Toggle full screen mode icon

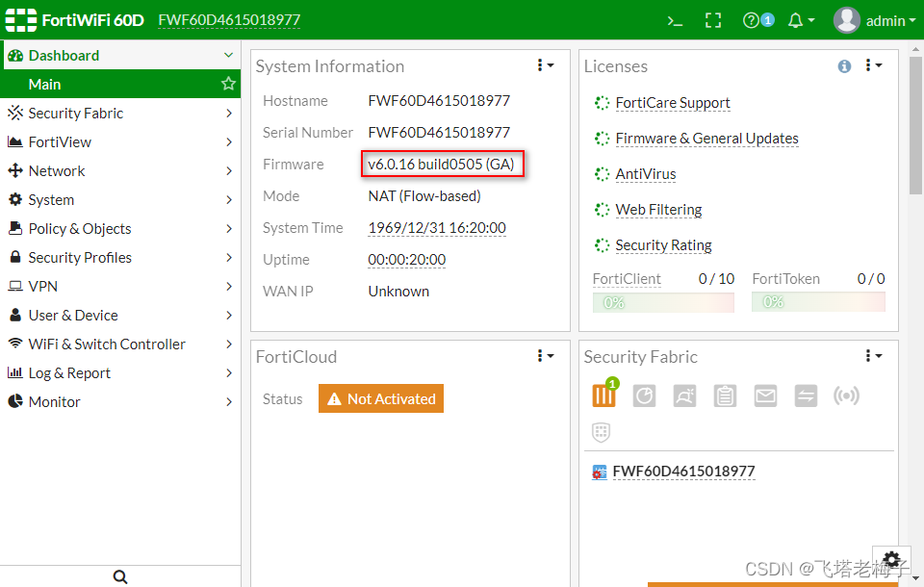(x=713, y=20)
